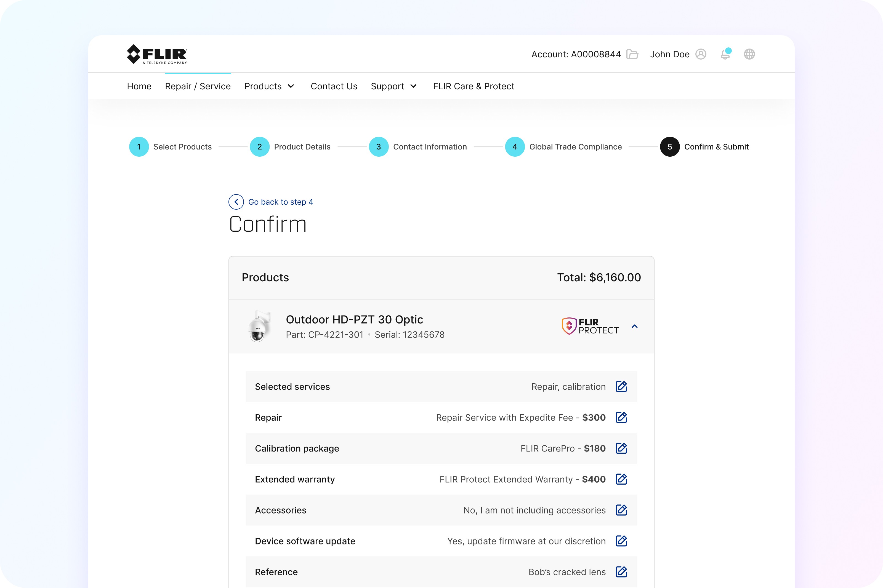Click Repair Service with Expedite Fee value
Image resolution: width=883 pixels, height=588 pixels.
click(x=521, y=417)
